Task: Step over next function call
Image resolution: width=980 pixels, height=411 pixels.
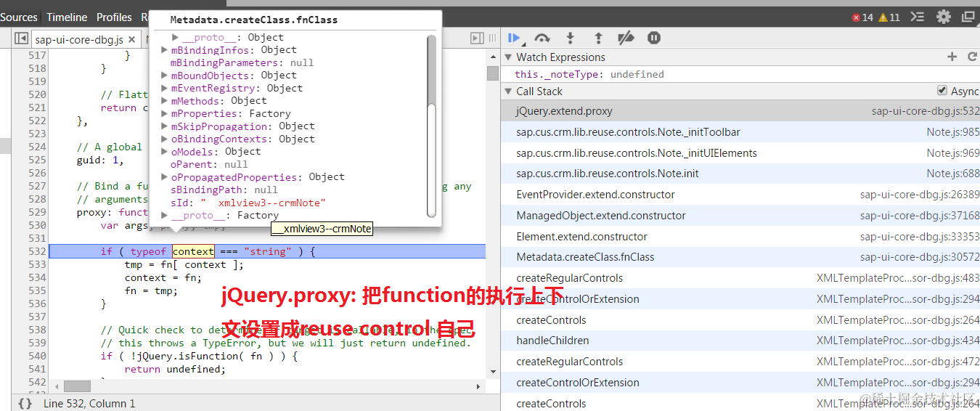Action: (542, 38)
